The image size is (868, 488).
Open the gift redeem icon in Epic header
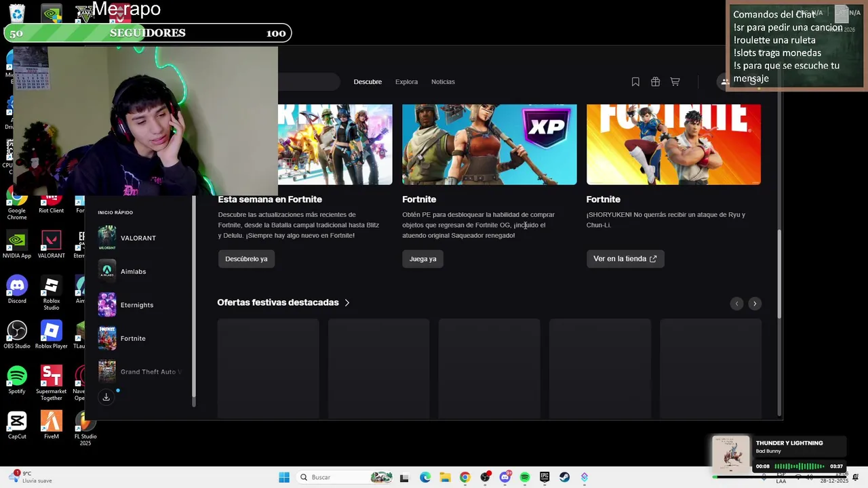pyautogui.click(x=655, y=82)
